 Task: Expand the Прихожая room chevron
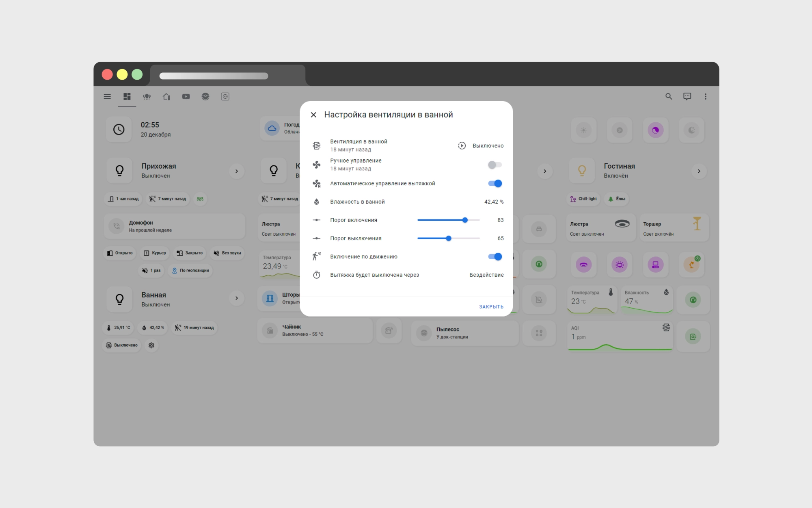237,172
